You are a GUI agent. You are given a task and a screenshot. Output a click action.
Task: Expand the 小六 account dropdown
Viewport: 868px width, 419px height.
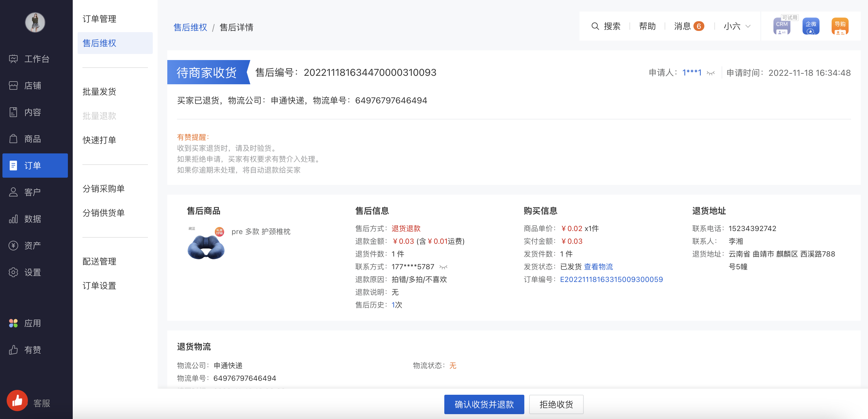pos(737,26)
